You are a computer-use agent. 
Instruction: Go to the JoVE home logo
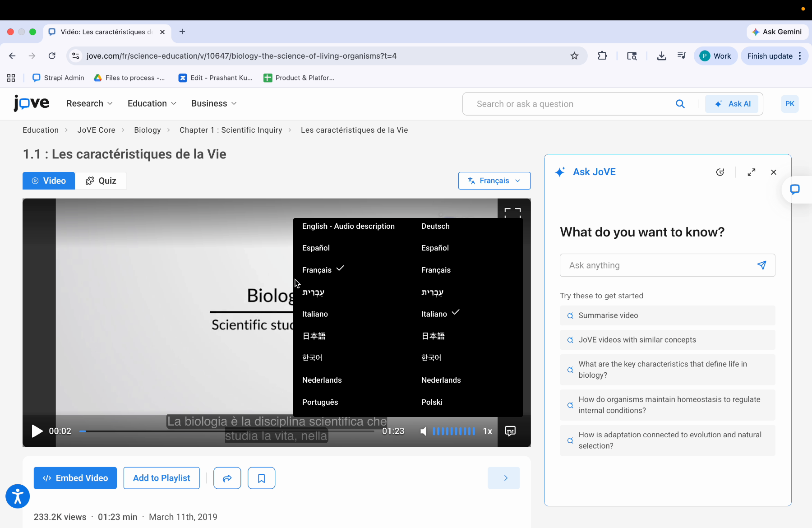(31, 103)
